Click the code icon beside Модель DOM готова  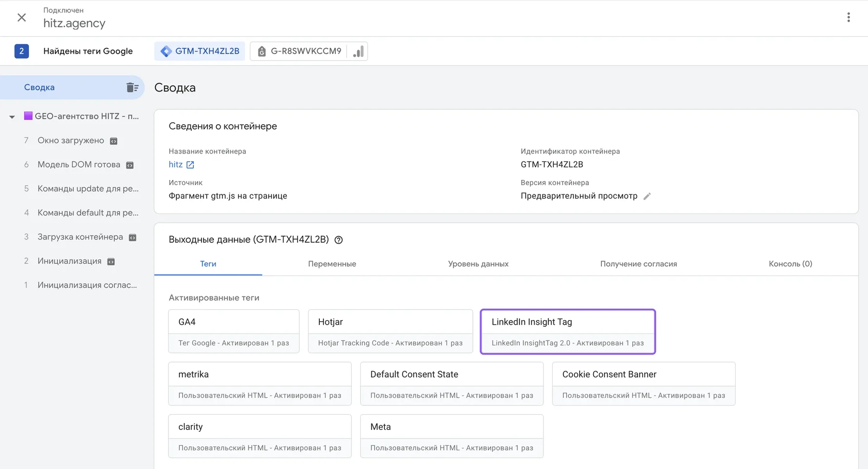click(x=130, y=165)
